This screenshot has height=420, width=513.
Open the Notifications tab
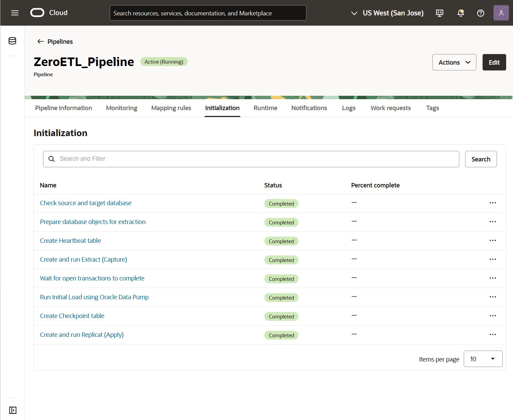coord(309,108)
